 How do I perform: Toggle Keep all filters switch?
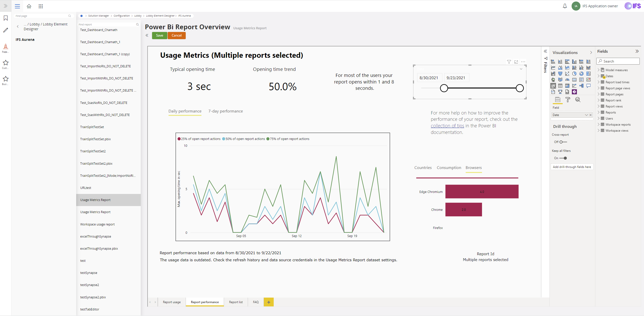click(x=563, y=158)
